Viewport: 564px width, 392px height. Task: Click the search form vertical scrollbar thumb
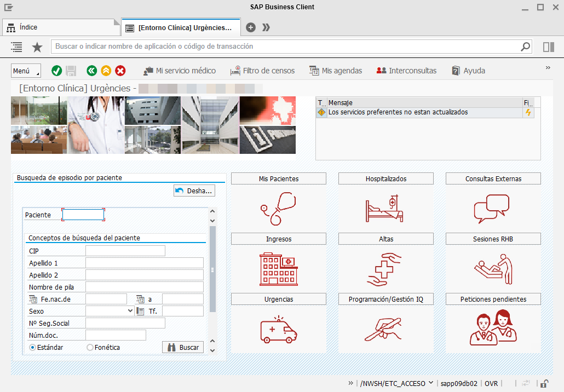point(212,269)
